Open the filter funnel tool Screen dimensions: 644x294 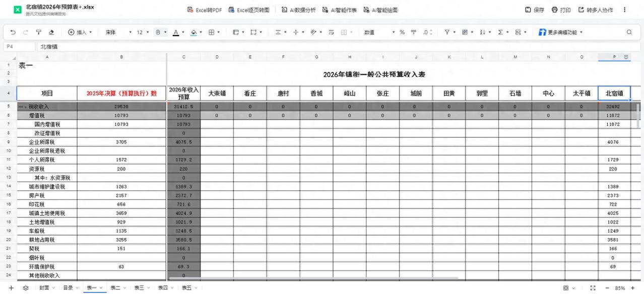point(448,32)
